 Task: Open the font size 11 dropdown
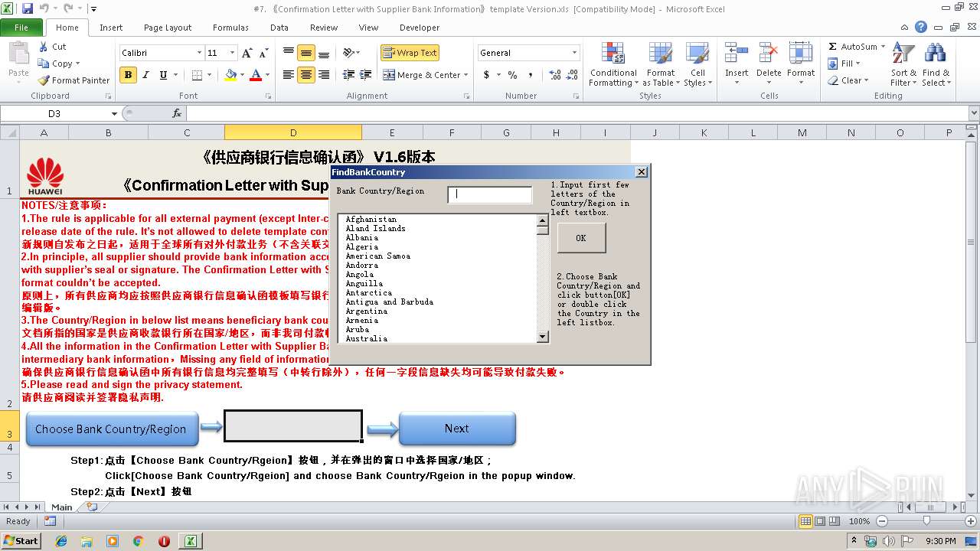(x=233, y=53)
